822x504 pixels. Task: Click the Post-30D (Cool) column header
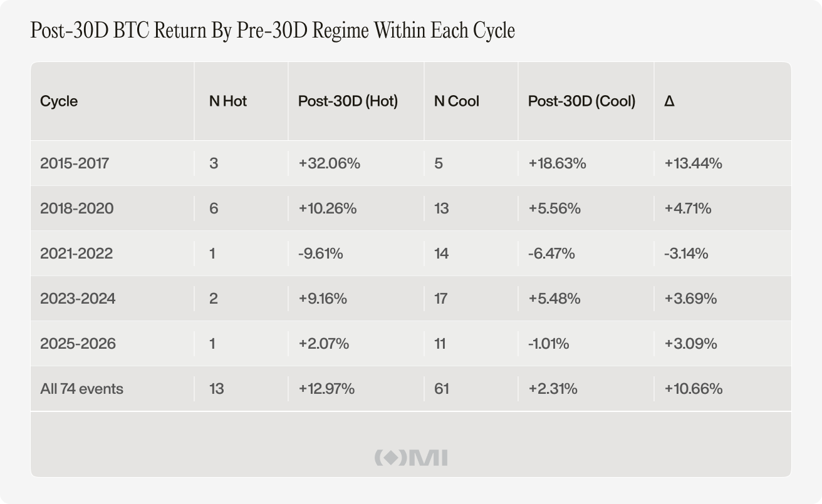pyautogui.click(x=581, y=101)
